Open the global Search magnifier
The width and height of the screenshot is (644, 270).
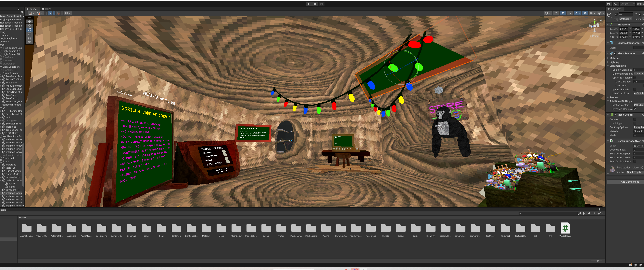pyautogui.click(x=615, y=4)
